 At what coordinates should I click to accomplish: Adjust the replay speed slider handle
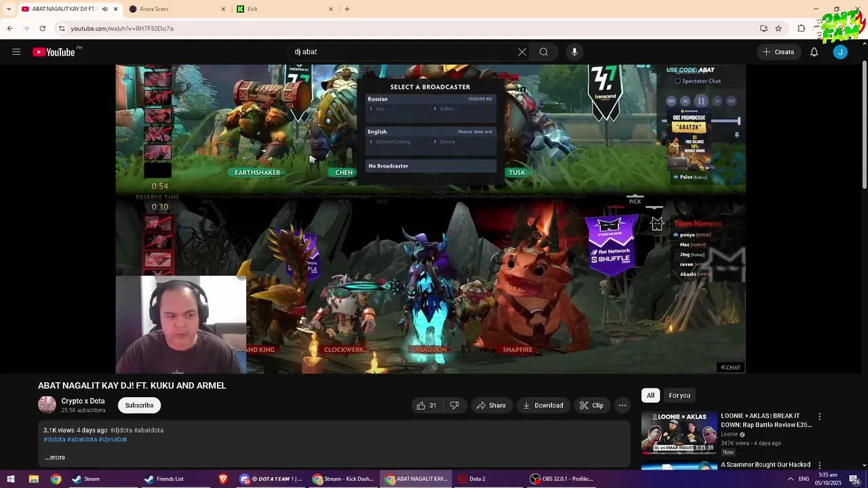738,121
